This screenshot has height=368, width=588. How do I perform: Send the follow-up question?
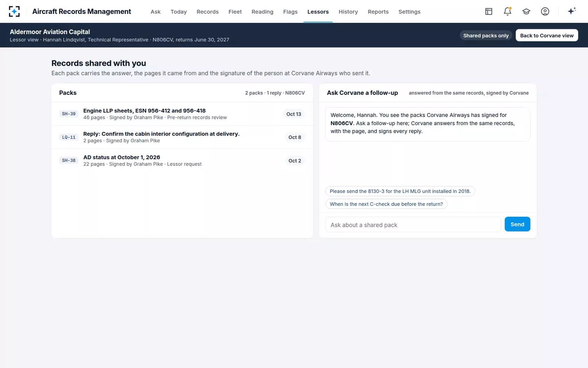[x=517, y=224]
